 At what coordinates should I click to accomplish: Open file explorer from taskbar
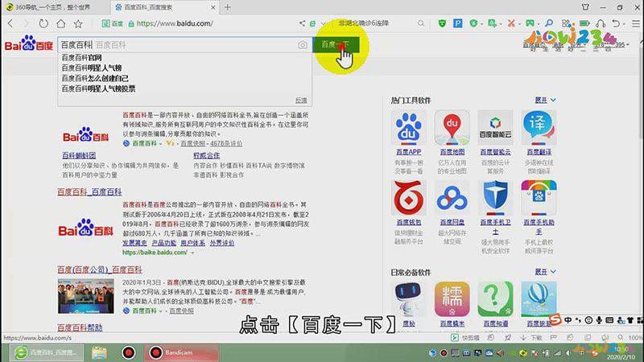99,352
